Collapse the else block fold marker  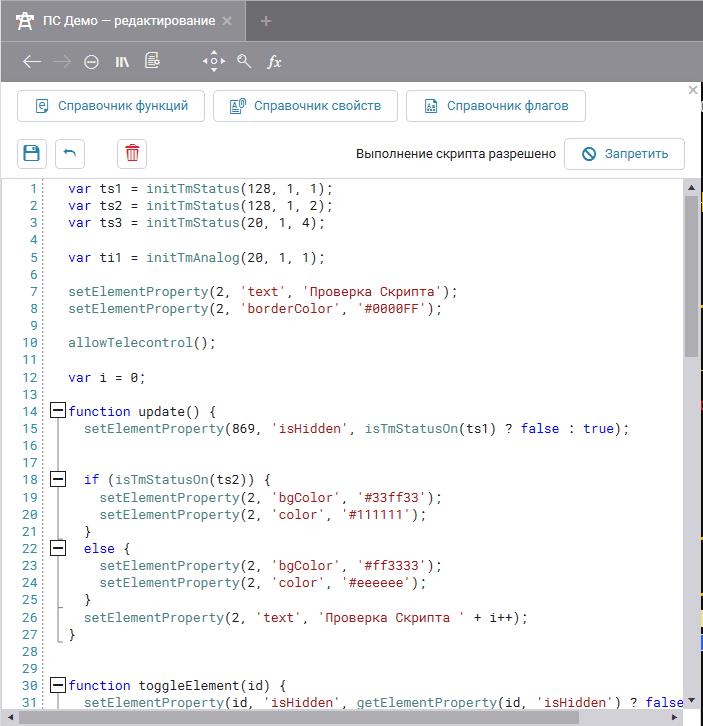tap(58, 548)
